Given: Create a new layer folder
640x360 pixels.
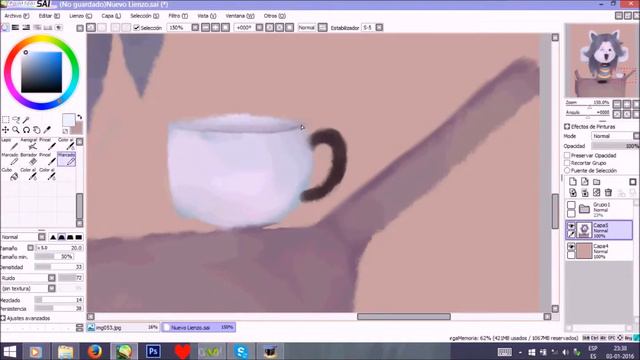Looking at the screenshot, I should click(597, 182).
